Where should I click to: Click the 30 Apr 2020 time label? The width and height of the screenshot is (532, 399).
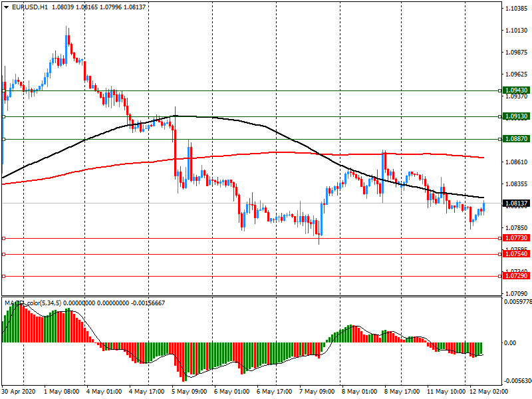click(19, 392)
